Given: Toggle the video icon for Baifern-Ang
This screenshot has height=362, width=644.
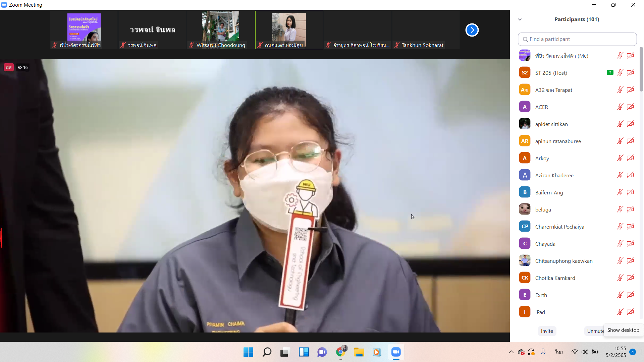Looking at the screenshot, I should tap(630, 192).
